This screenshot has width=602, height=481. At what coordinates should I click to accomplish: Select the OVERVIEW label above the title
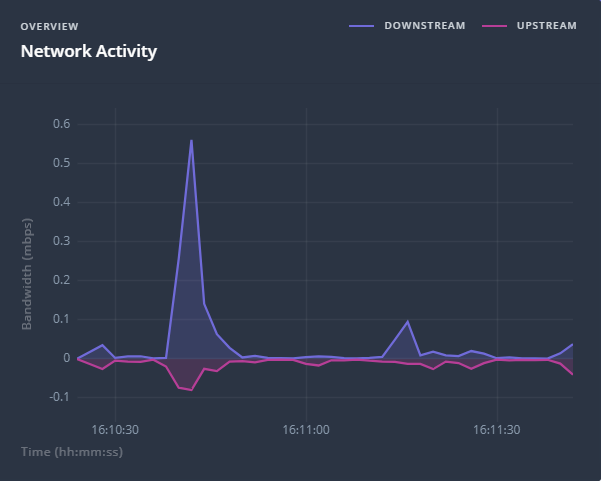[49, 26]
